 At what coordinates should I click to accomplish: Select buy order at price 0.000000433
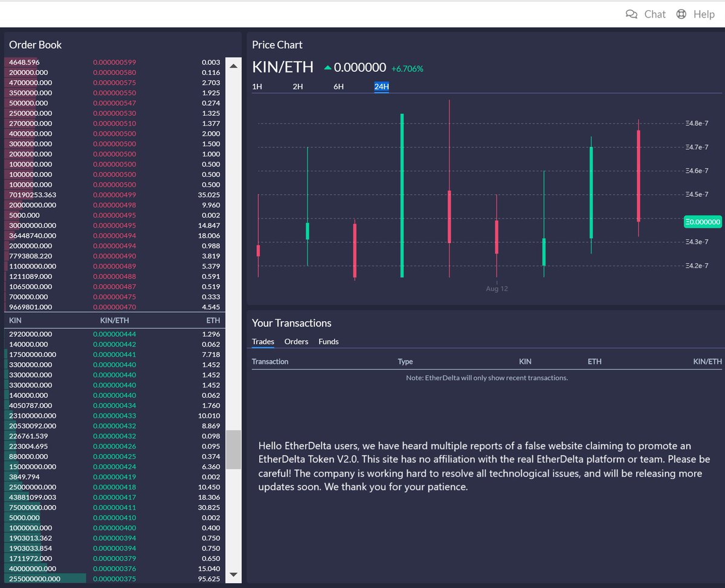click(x=115, y=415)
